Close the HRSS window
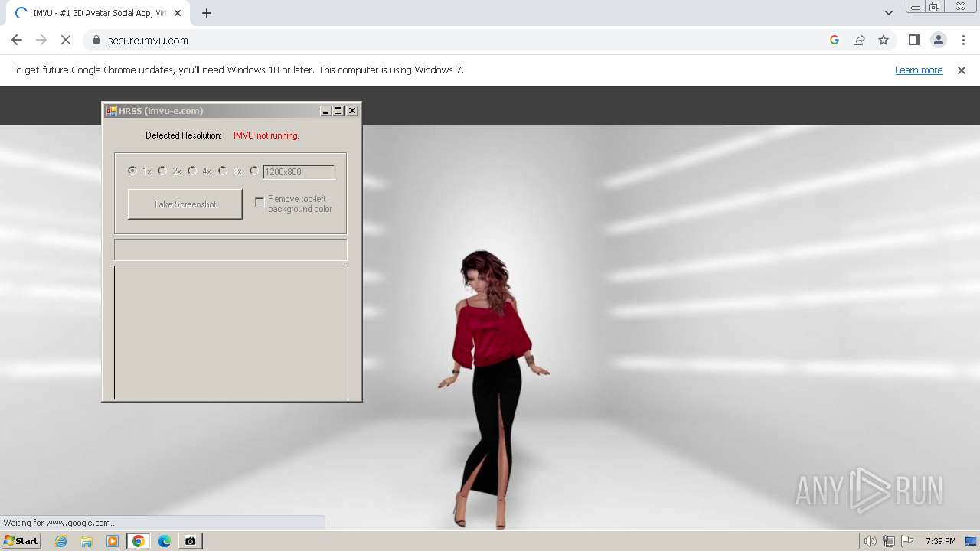Image resolution: width=980 pixels, height=551 pixels. tap(352, 111)
